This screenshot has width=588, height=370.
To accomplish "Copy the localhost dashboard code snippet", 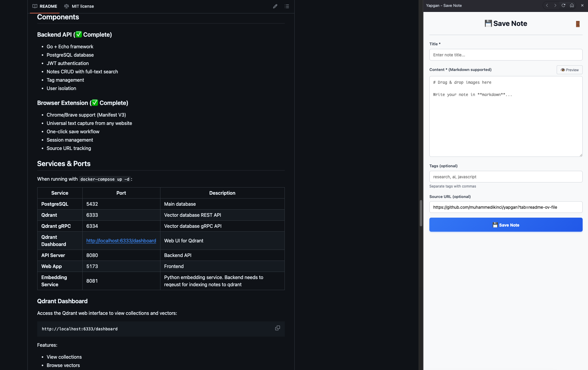I will [277, 328].
